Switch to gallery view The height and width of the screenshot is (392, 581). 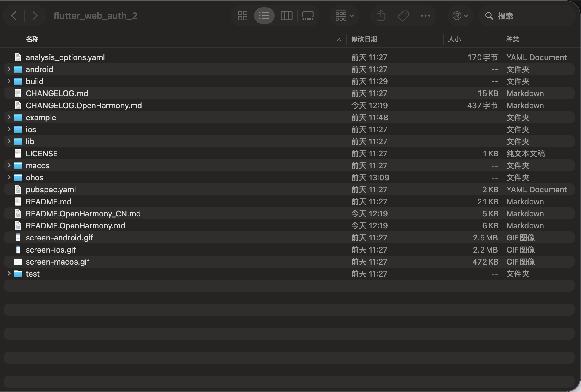pyautogui.click(x=308, y=16)
